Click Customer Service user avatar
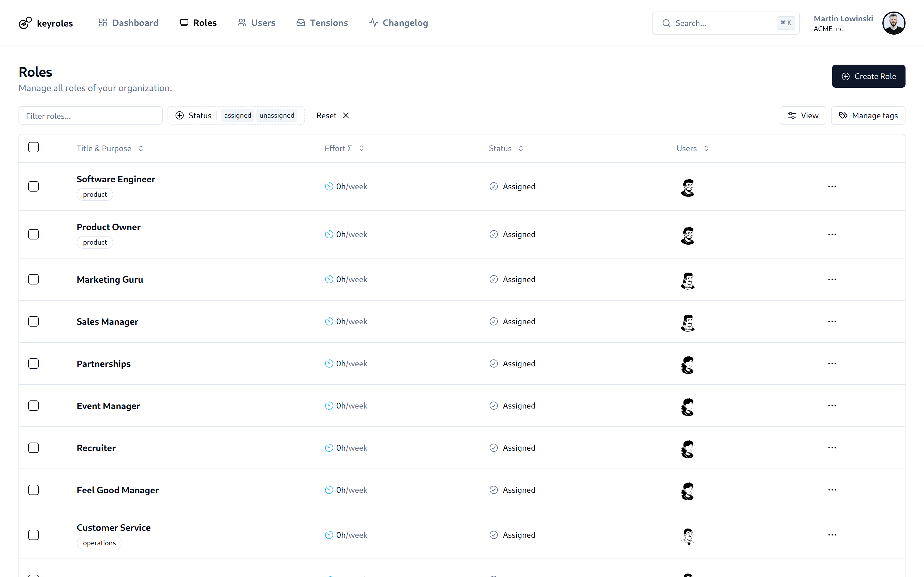This screenshot has height=577, width=924. tap(688, 536)
